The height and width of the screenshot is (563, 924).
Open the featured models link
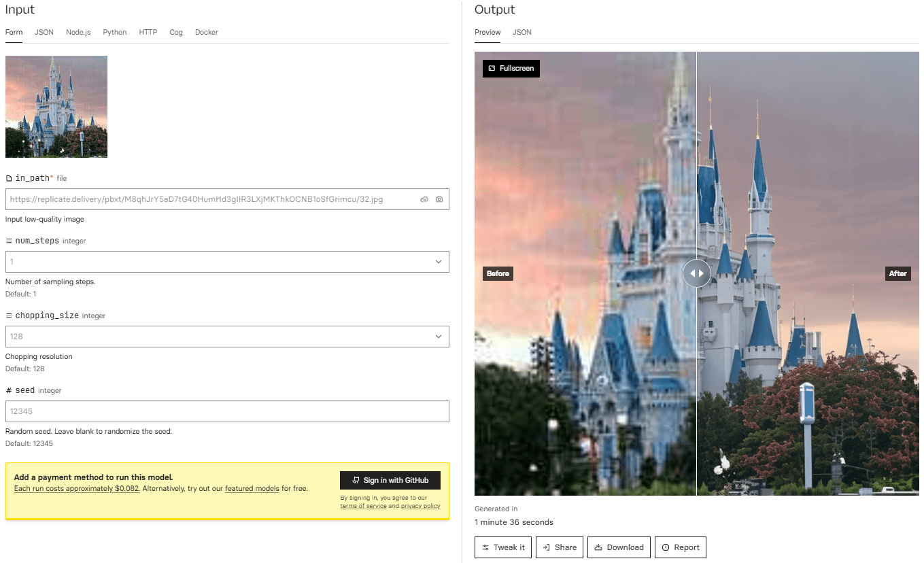coord(252,488)
